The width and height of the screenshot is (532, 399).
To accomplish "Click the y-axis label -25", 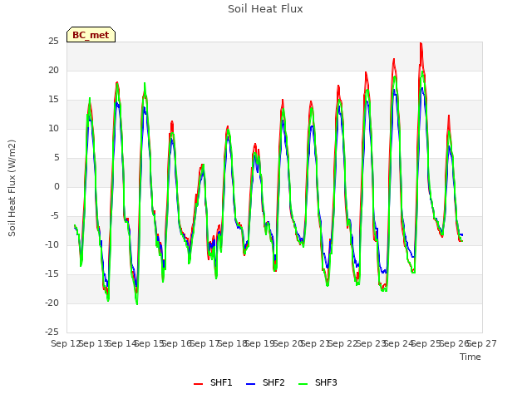I will pos(52,332).
